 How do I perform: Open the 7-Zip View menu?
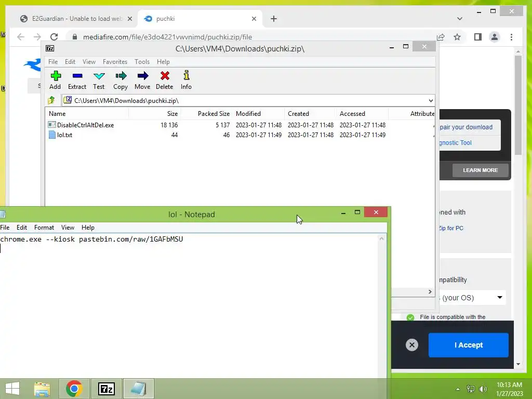pyautogui.click(x=89, y=62)
